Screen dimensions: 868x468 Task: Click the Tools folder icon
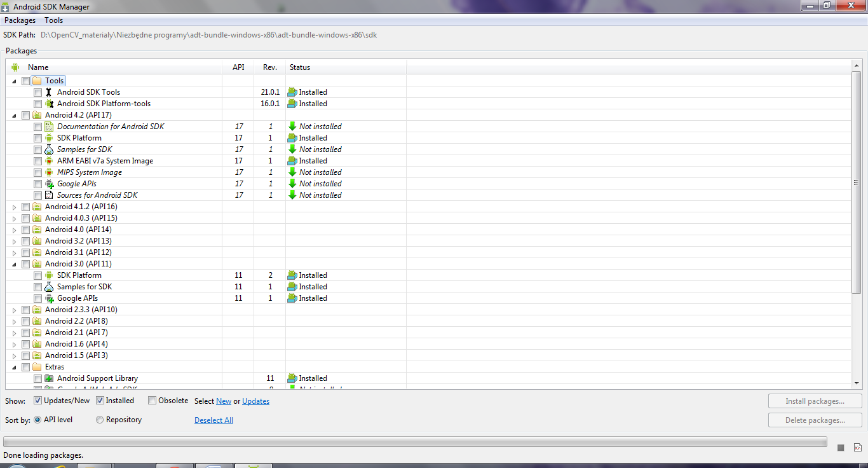point(37,81)
